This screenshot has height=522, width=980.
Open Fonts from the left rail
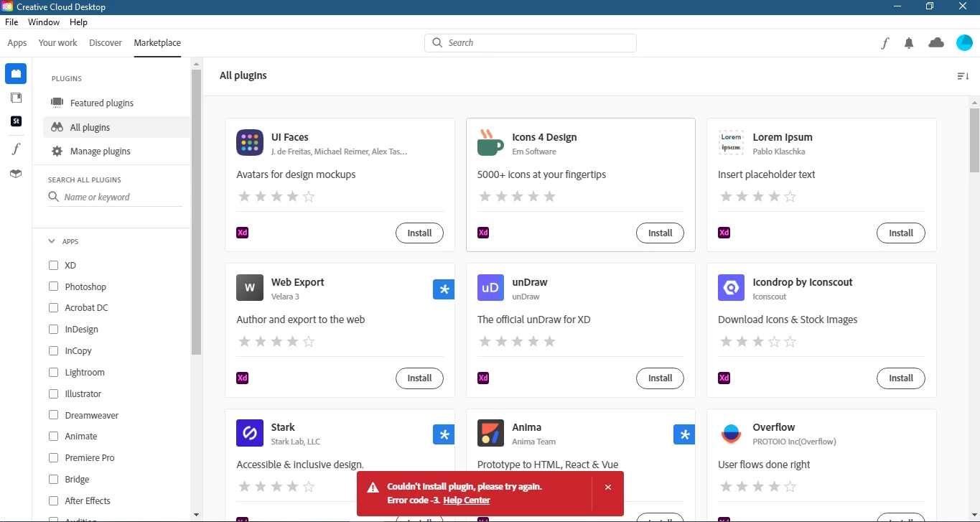16,149
